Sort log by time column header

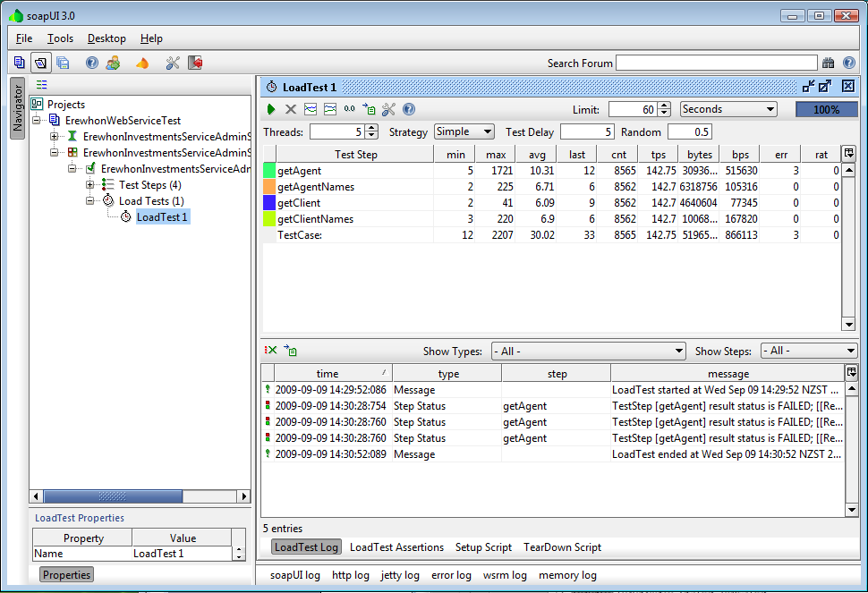pyautogui.click(x=333, y=373)
